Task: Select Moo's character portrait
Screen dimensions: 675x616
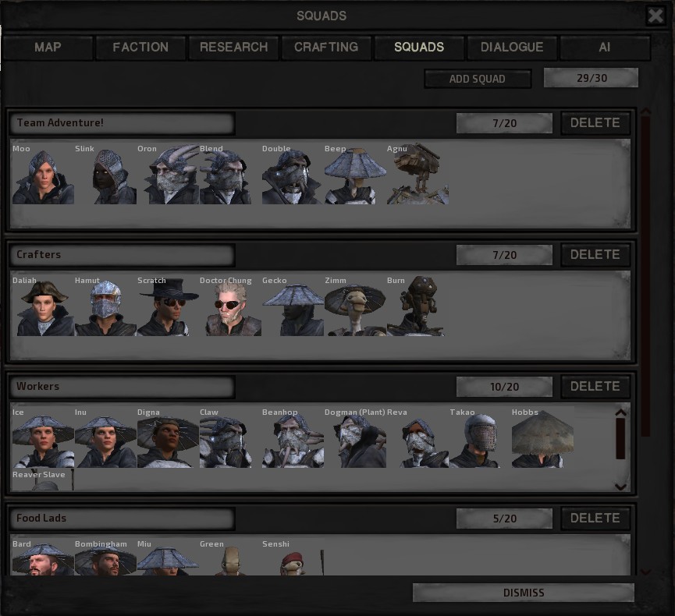Action: (x=43, y=174)
